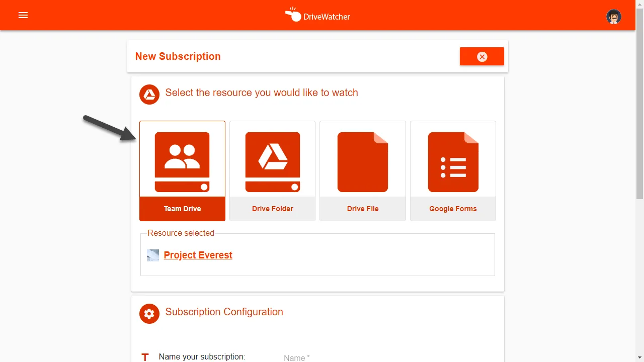Image resolution: width=644 pixels, height=362 pixels.
Task: Click the T icon next to Name your subscription
Action: coord(145,357)
